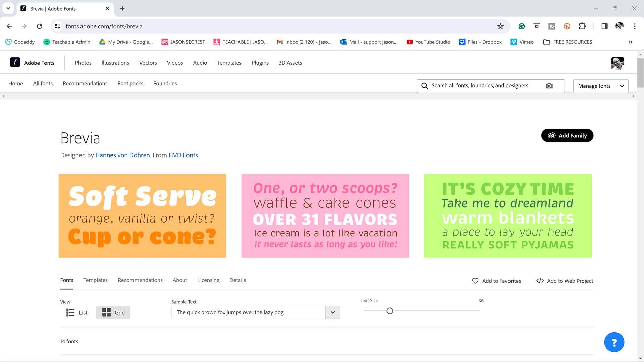Toggle the browser side panel

click(x=604, y=26)
